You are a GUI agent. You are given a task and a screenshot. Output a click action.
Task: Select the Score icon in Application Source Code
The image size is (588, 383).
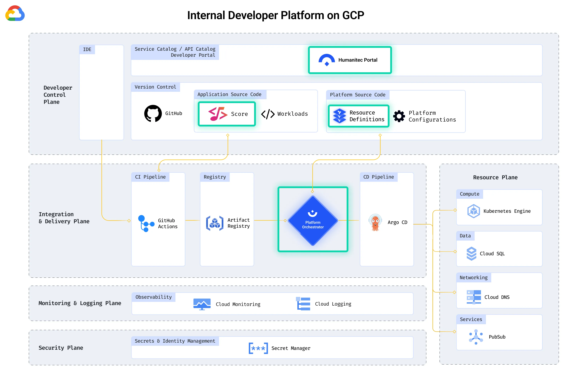[x=218, y=114]
